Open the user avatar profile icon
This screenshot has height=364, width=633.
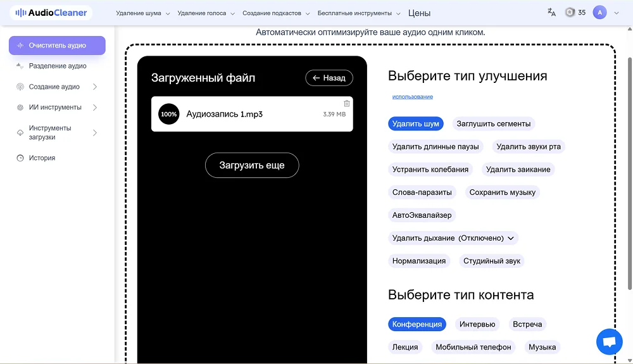pos(599,13)
